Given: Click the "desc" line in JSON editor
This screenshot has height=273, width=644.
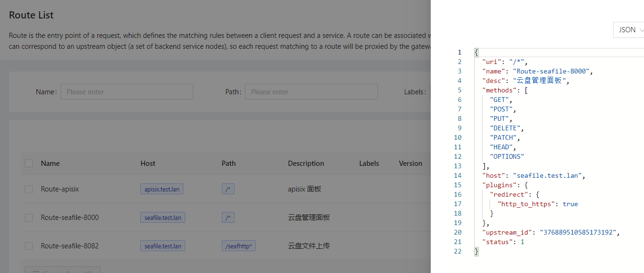Looking at the screenshot, I should coord(526,81).
